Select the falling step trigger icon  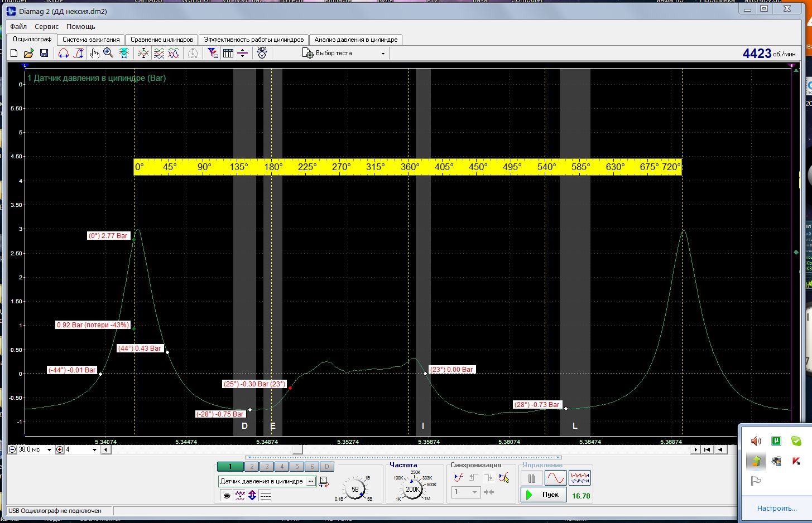(x=489, y=477)
